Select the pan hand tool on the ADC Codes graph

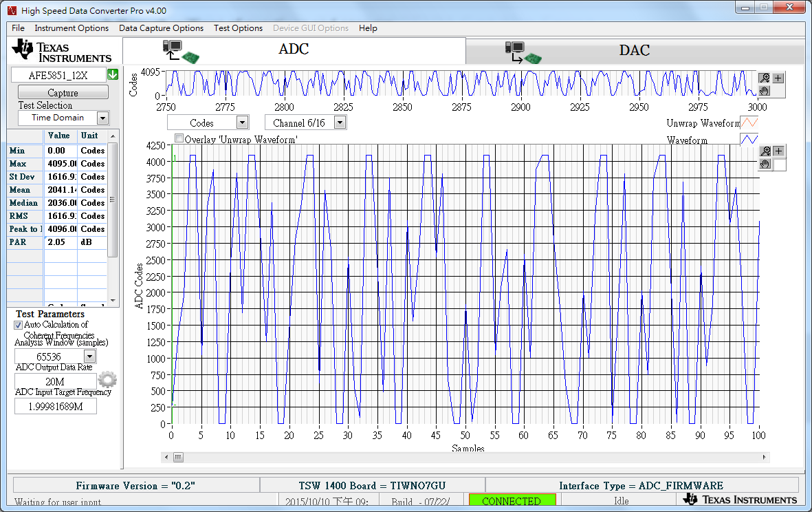(765, 164)
